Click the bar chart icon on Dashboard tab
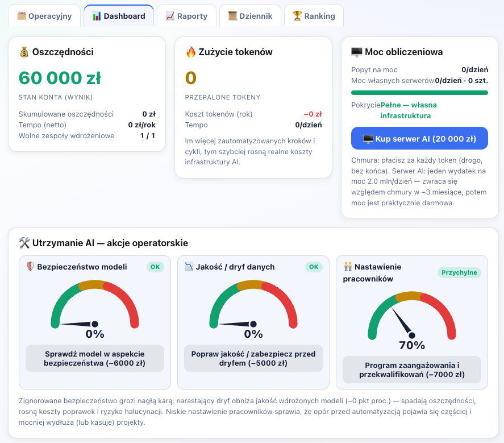Image resolution: width=504 pixels, height=443 pixels. click(x=97, y=16)
